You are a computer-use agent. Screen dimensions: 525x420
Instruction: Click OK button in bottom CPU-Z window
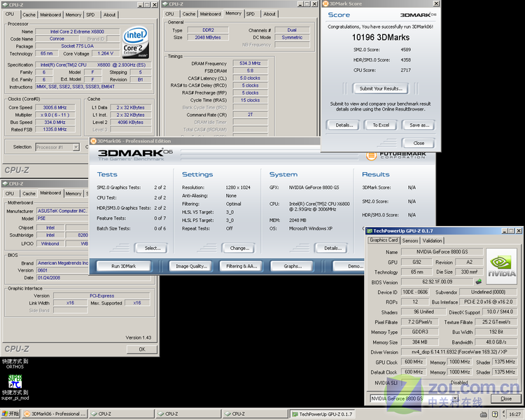tap(142, 349)
